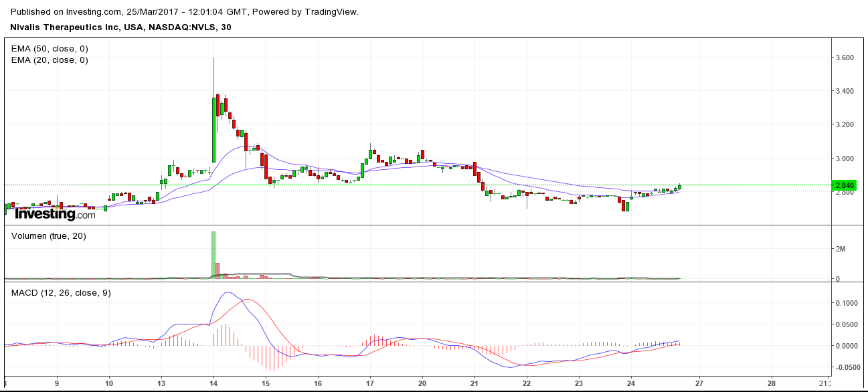Click the blue MACD line peak

tap(227, 293)
